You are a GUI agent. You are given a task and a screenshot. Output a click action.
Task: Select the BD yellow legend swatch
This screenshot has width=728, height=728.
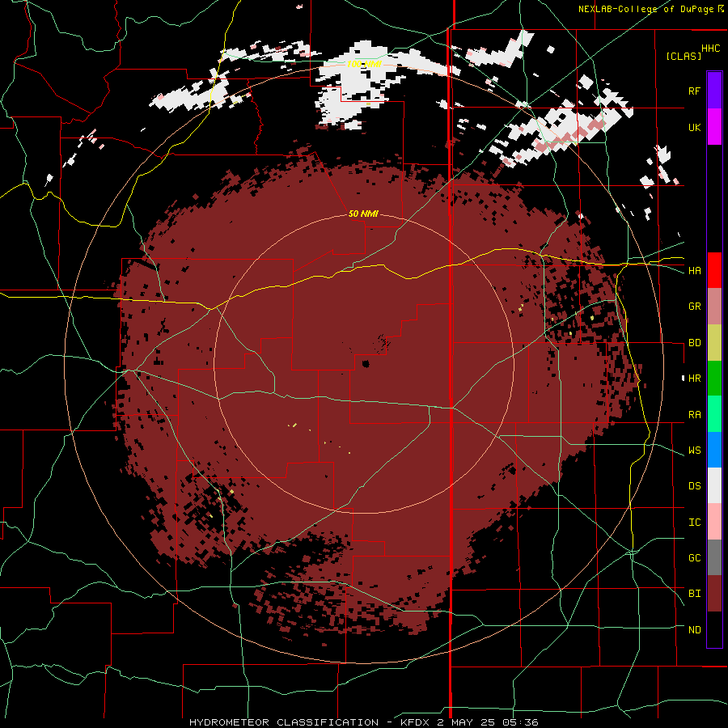coord(714,343)
